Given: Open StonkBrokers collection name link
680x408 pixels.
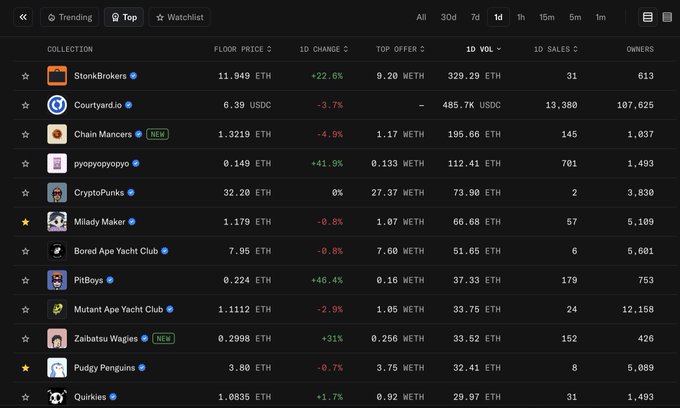Looking at the screenshot, I should pyautogui.click(x=100, y=76).
